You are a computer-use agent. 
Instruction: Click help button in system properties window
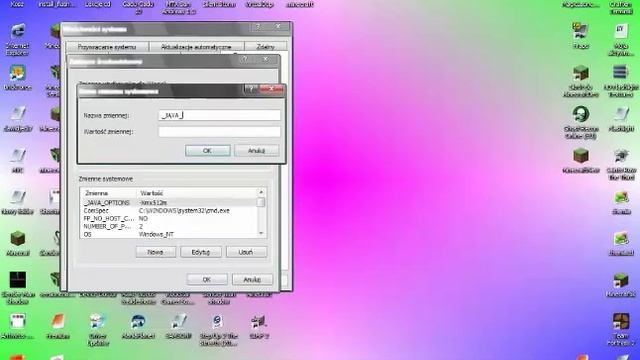click(258, 27)
